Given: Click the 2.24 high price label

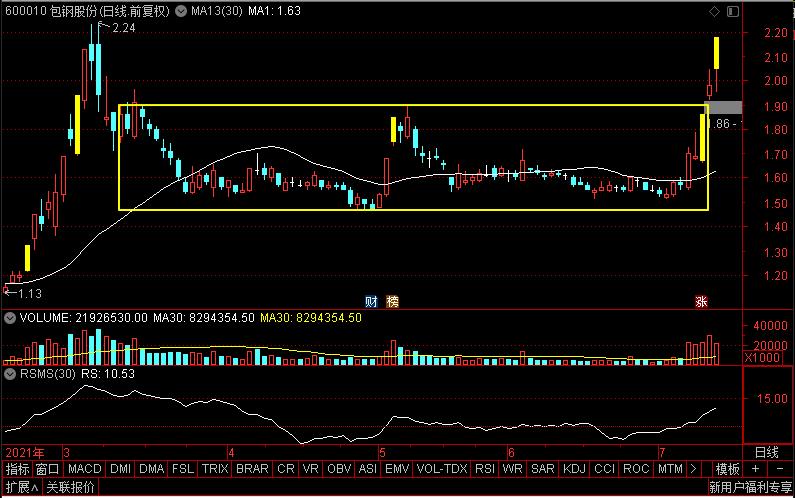Looking at the screenshot, I should click(x=124, y=28).
